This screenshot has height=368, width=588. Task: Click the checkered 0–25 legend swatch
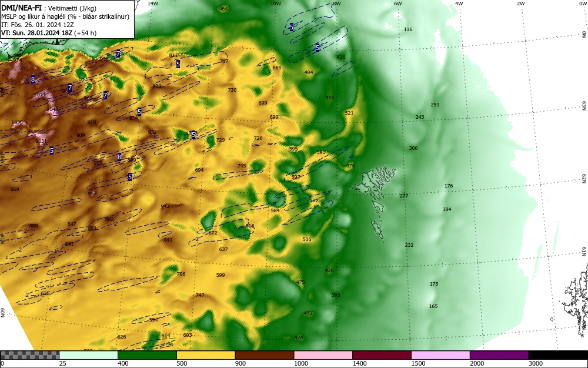[29, 355]
